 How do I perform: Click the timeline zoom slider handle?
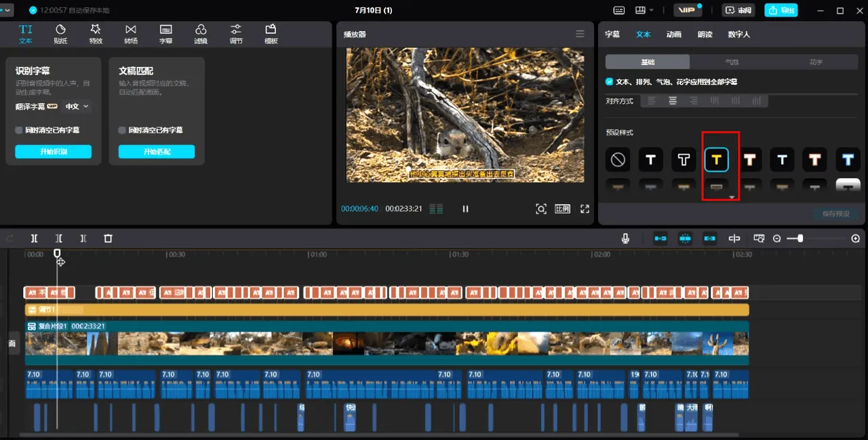[x=800, y=239]
